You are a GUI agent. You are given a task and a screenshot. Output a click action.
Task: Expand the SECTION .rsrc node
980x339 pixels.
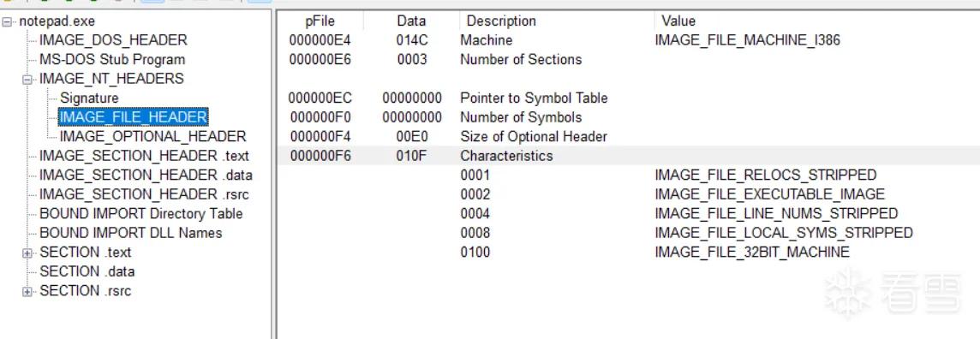[27, 292]
